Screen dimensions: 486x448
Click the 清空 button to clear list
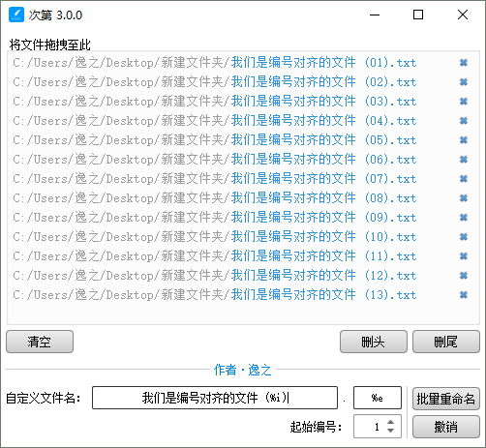pyautogui.click(x=40, y=342)
